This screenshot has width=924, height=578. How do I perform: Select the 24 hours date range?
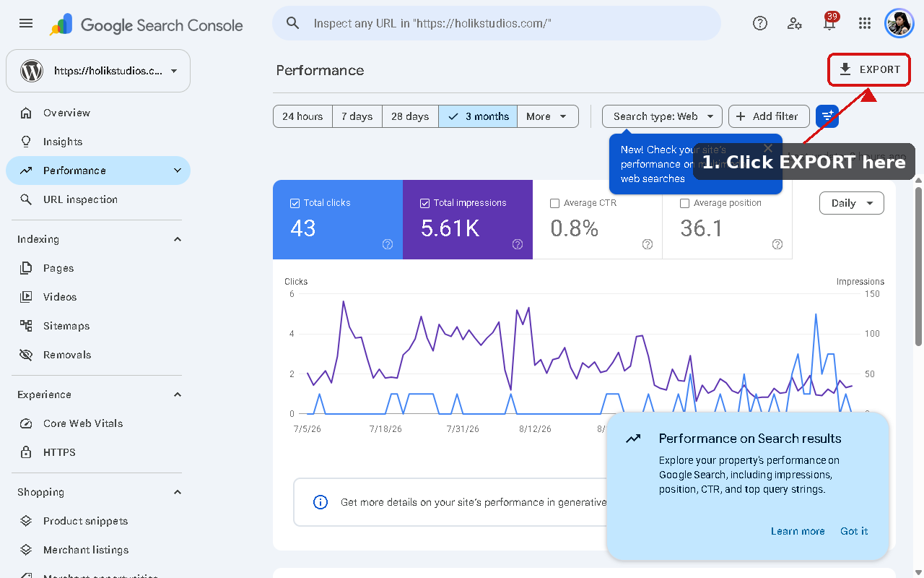pos(302,116)
